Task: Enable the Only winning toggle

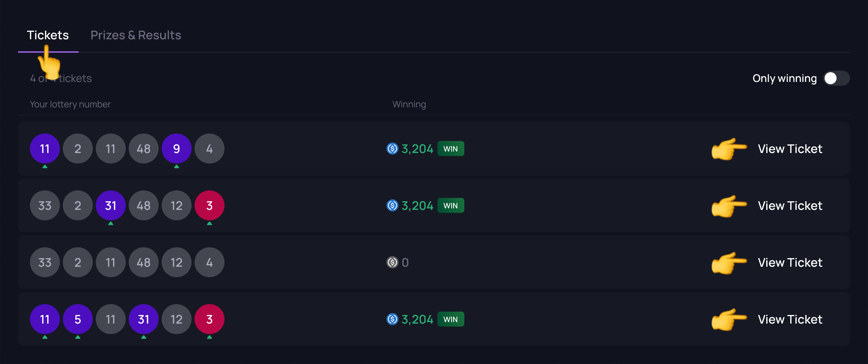Action: tap(836, 78)
